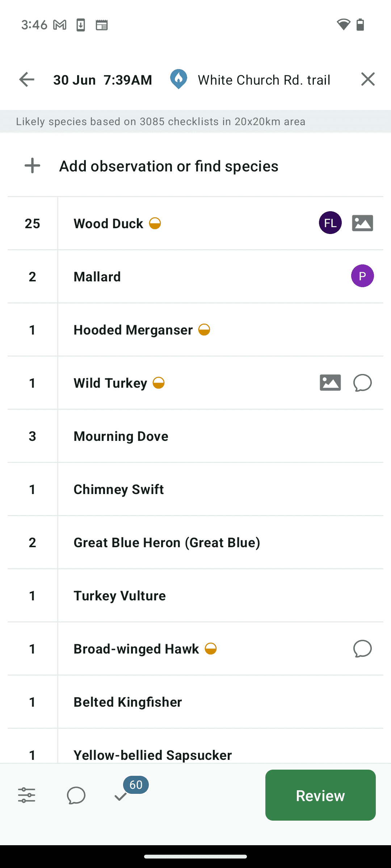Select White Church Rd. trail location
The height and width of the screenshot is (868, 391).
pyautogui.click(x=264, y=80)
